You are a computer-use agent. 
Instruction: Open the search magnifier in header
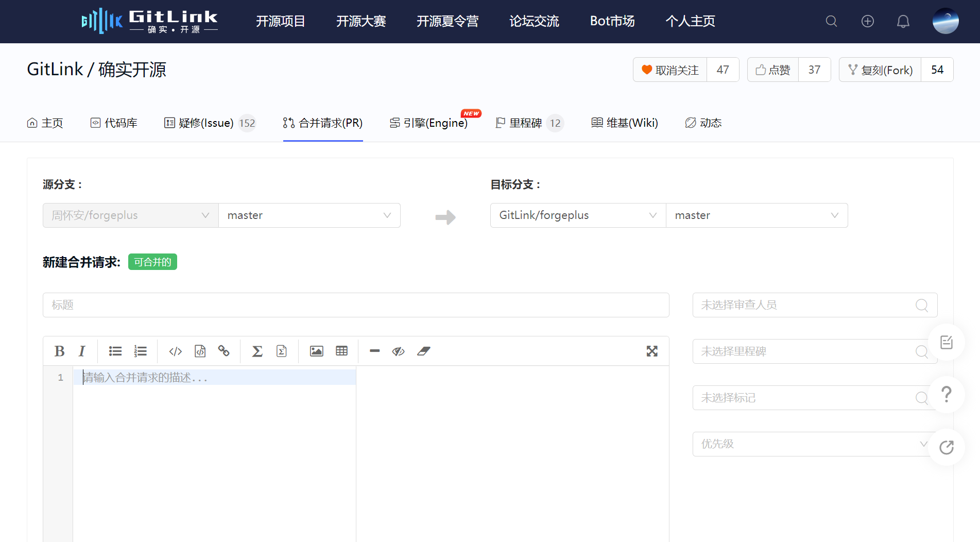(x=831, y=21)
